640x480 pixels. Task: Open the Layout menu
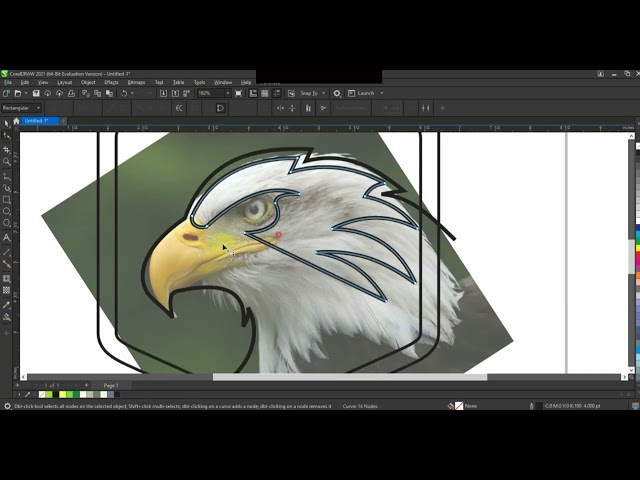[64, 82]
